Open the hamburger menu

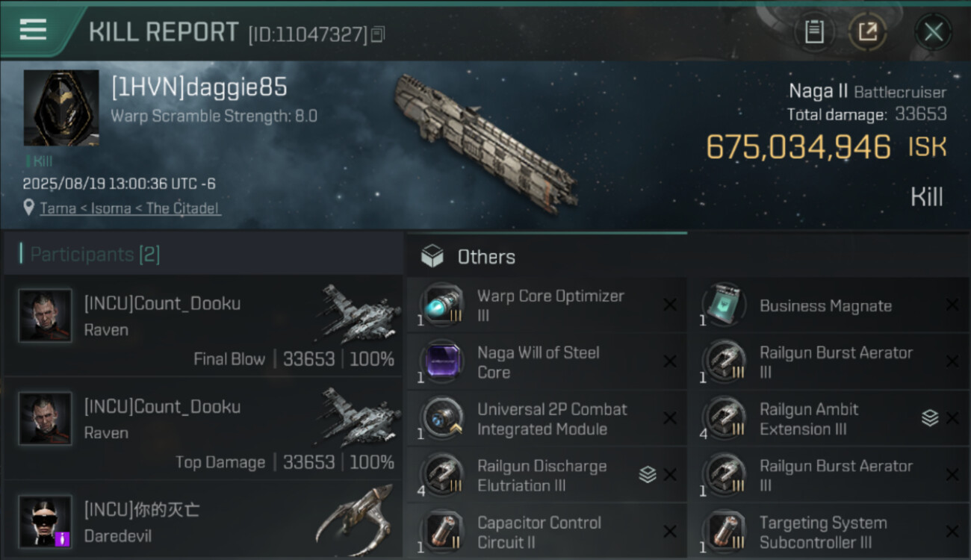pyautogui.click(x=33, y=30)
